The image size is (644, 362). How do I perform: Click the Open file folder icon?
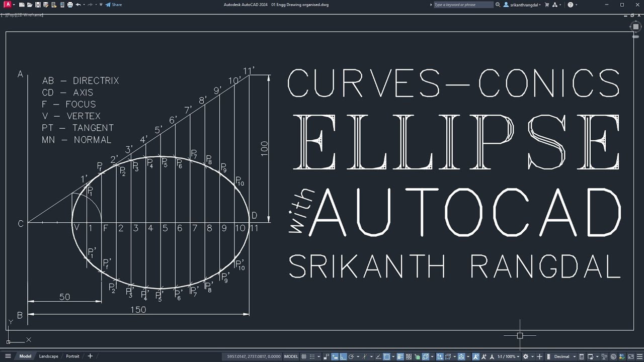30,5
